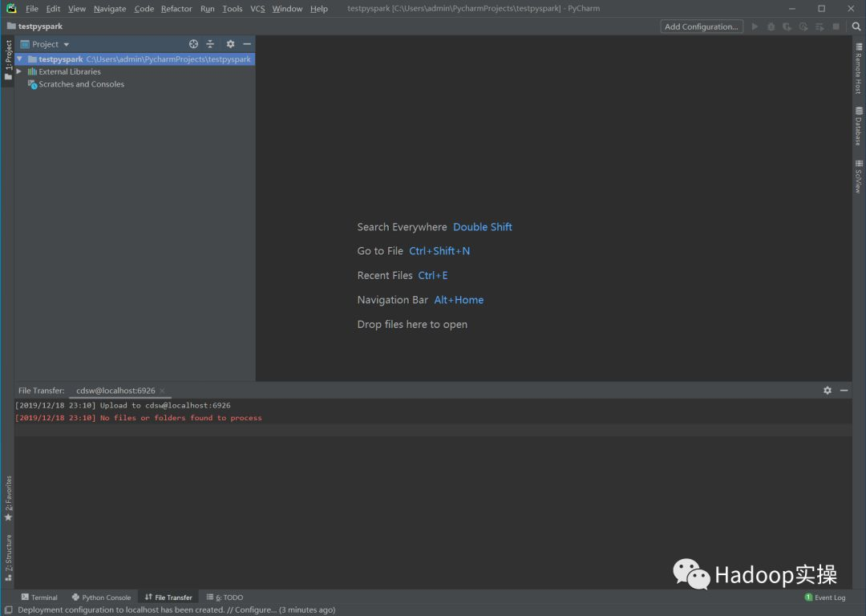866x616 pixels.
Task: Open the Python Console tool window
Action: (102, 598)
